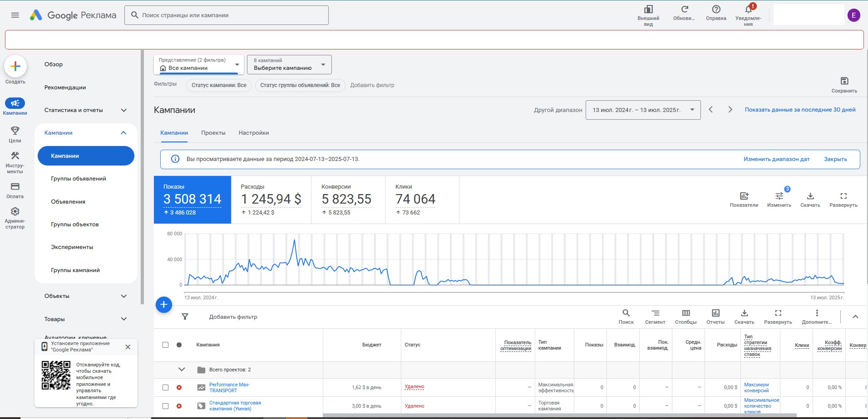
Task: Click the Segment (Сегмент) icon
Action: pyautogui.click(x=655, y=313)
